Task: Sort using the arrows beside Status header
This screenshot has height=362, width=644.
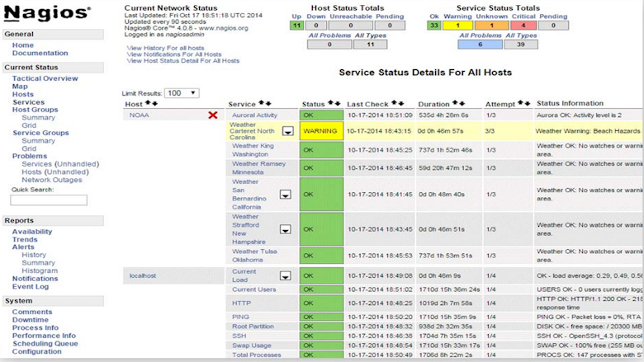Action: [x=334, y=104]
